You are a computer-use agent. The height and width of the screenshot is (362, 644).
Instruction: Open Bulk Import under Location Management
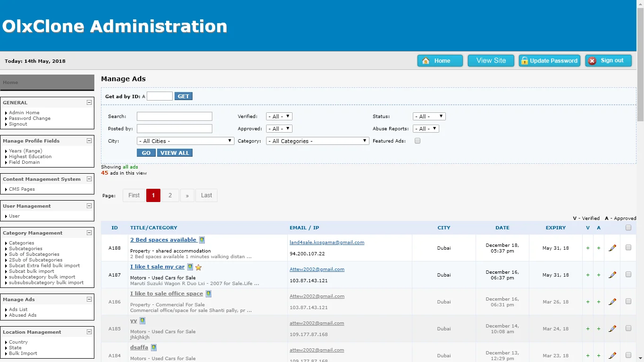[23, 354]
